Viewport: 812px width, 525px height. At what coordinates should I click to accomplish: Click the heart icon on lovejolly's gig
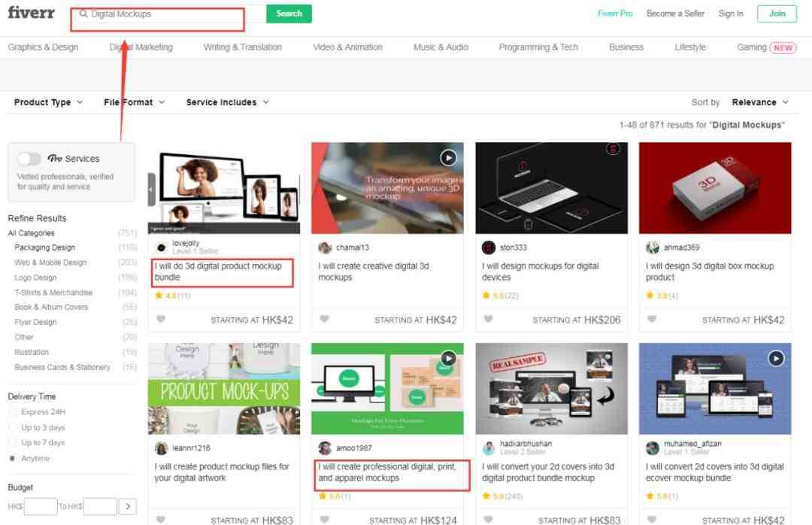pos(161,319)
